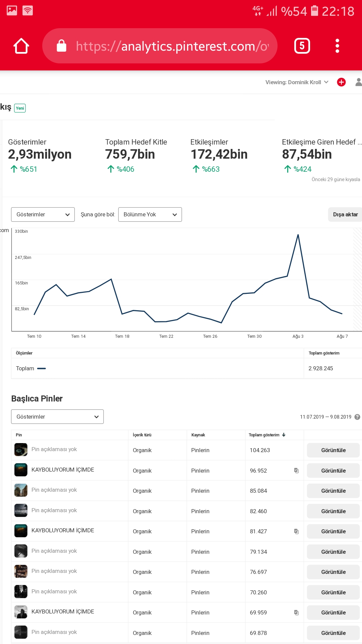The height and width of the screenshot is (644, 362).
Task: Click the Dışa aktar export button
Action: [x=345, y=214]
